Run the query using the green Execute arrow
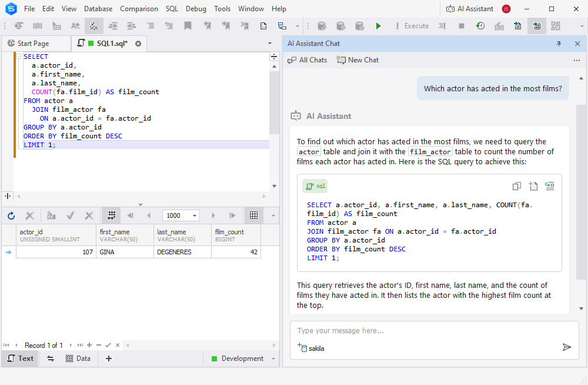The height and width of the screenshot is (385, 588). (378, 26)
